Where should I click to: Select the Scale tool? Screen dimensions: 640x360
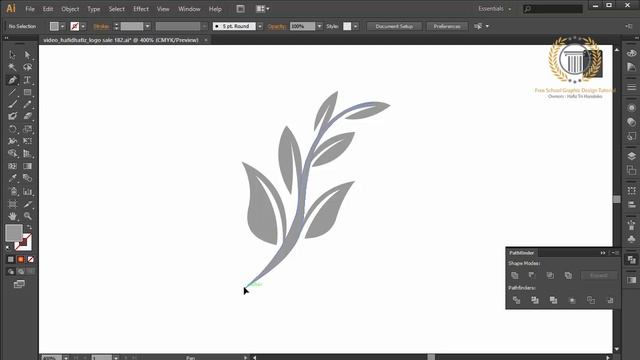click(x=27, y=129)
